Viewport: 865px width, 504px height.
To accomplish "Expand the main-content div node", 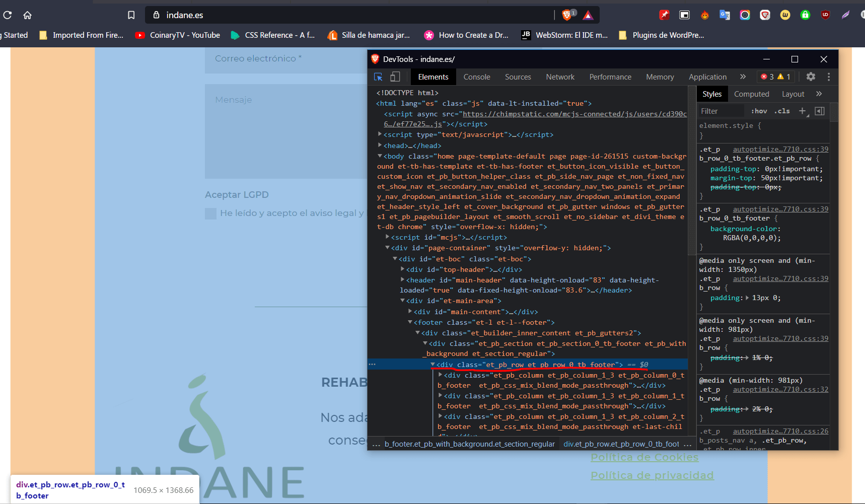I will pyautogui.click(x=410, y=311).
